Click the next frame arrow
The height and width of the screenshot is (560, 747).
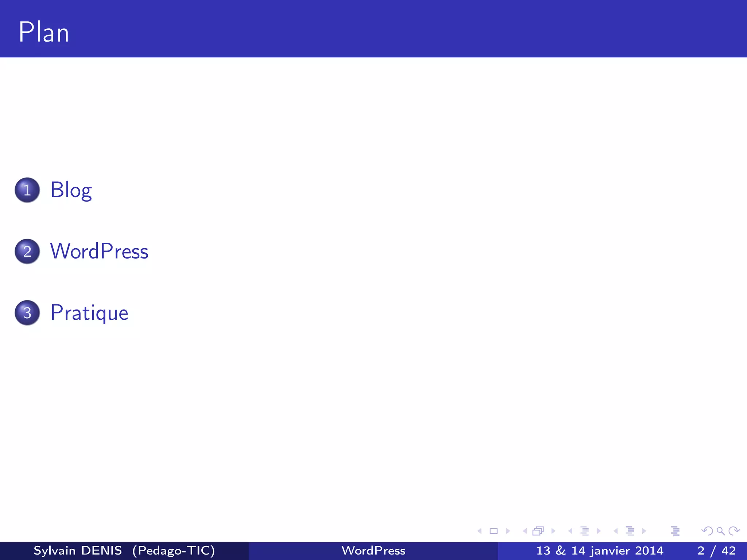click(553, 531)
